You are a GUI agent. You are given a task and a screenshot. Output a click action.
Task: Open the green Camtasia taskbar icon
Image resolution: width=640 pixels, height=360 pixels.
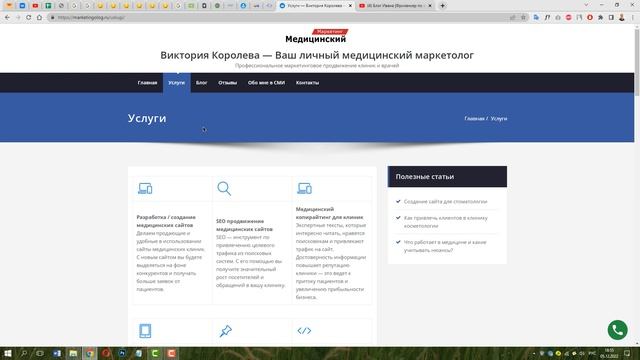pyautogui.click(x=155, y=353)
